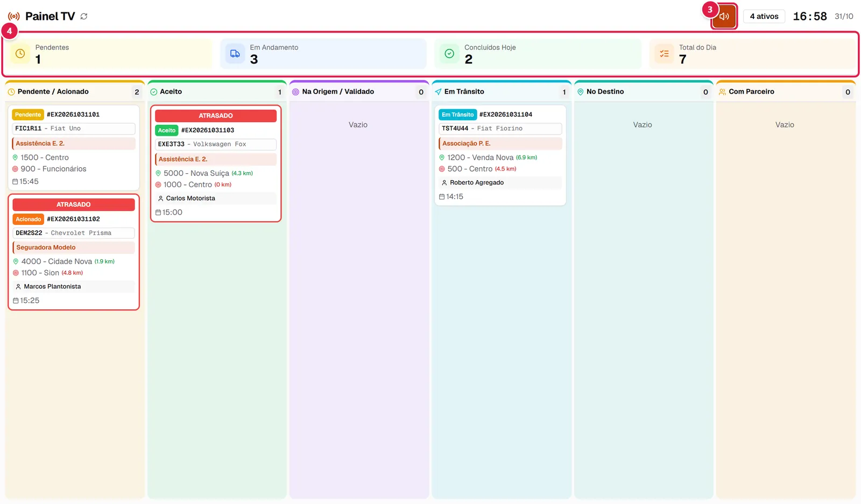Click the 900 - Funcionários destination address
Image resolution: width=861 pixels, height=504 pixels.
53,169
